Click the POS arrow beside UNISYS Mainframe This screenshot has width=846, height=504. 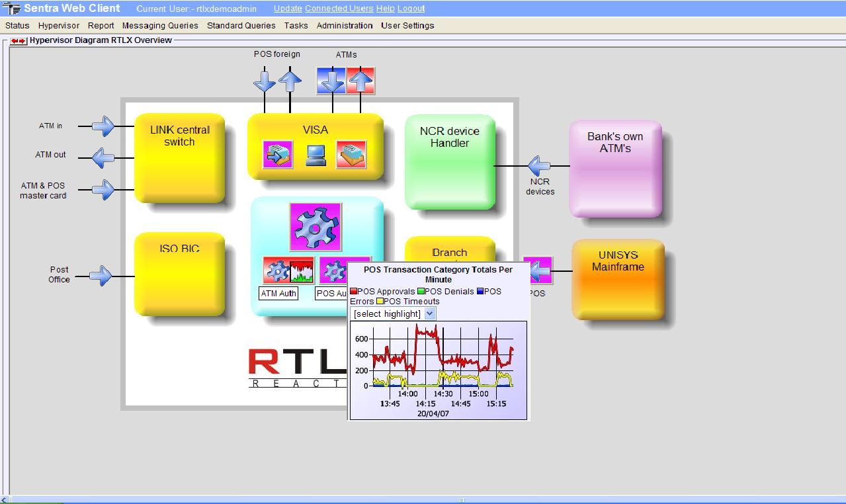538,271
